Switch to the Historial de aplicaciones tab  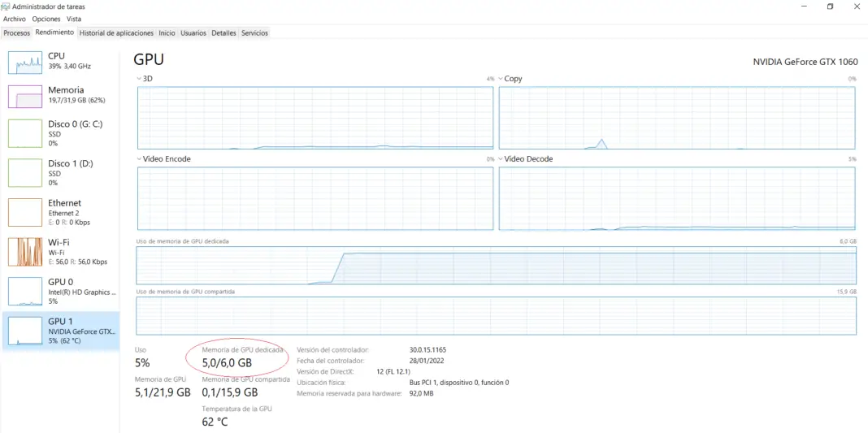pyautogui.click(x=116, y=33)
